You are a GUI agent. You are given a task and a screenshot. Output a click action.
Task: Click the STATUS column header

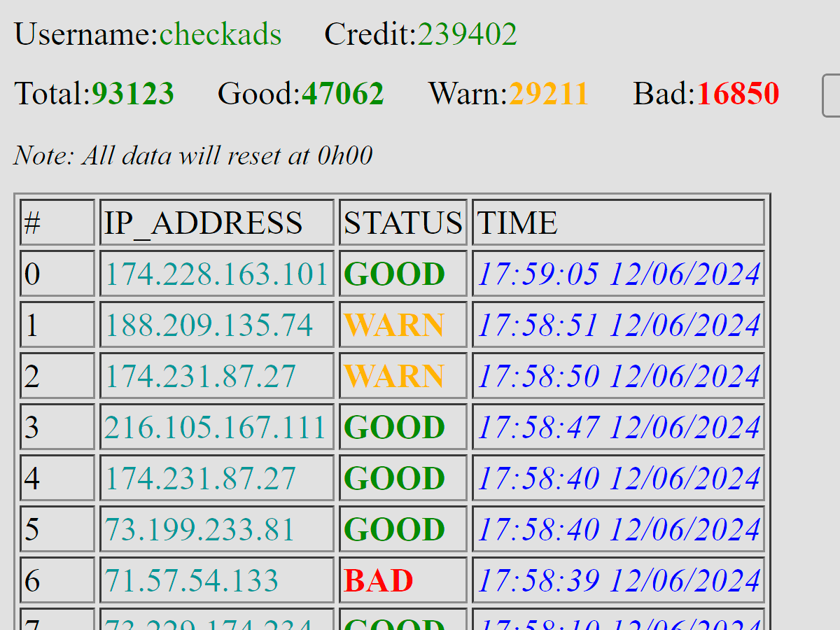(402, 223)
